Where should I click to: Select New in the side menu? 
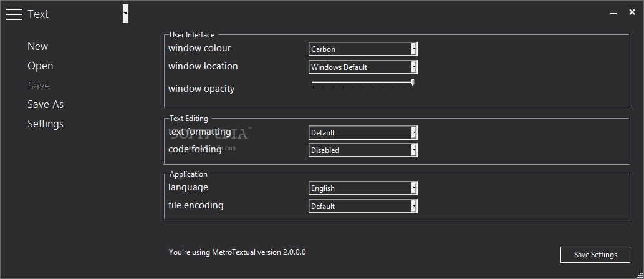click(x=38, y=46)
